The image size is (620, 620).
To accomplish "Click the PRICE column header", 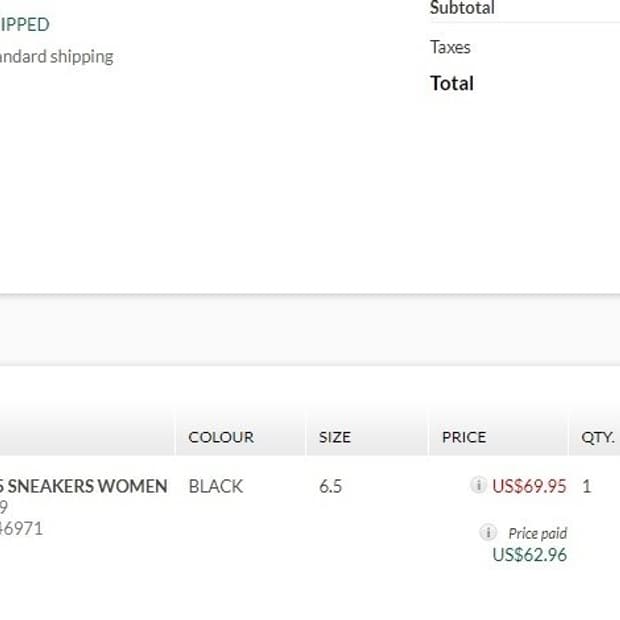I will 464,437.
